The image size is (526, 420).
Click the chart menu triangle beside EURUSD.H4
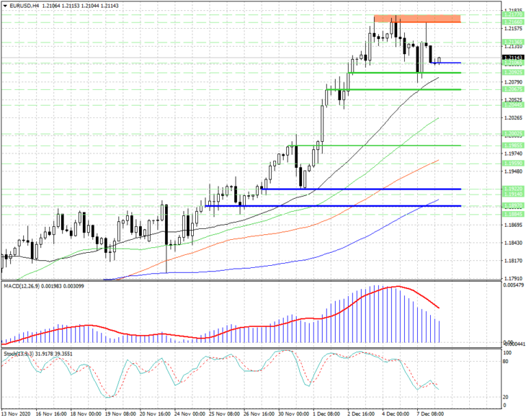5,6
